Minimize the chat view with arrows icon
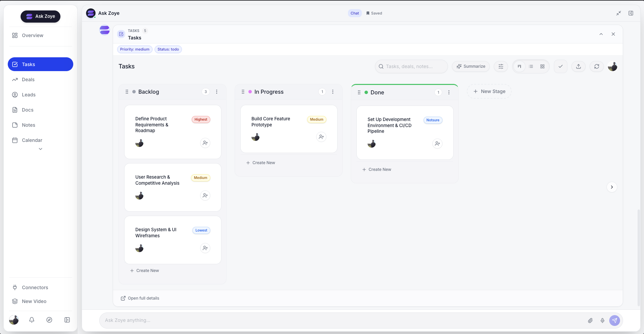 (619, 13)
